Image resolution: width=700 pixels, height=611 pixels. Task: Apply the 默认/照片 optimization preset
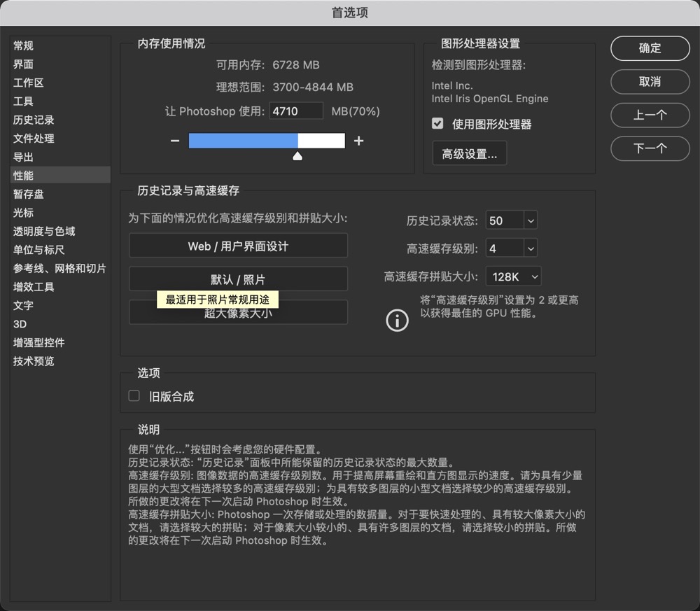click(x=238, y=279)
